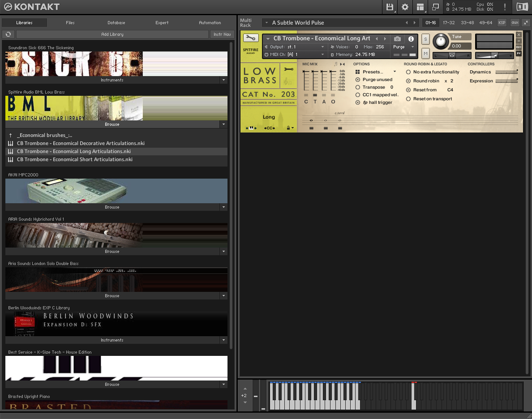Select No extra functionality
Screen dimensions: 532x419
point(408,72)
